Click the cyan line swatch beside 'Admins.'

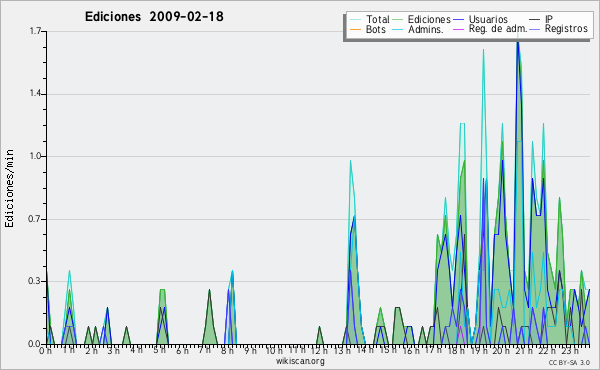[398, 29]
